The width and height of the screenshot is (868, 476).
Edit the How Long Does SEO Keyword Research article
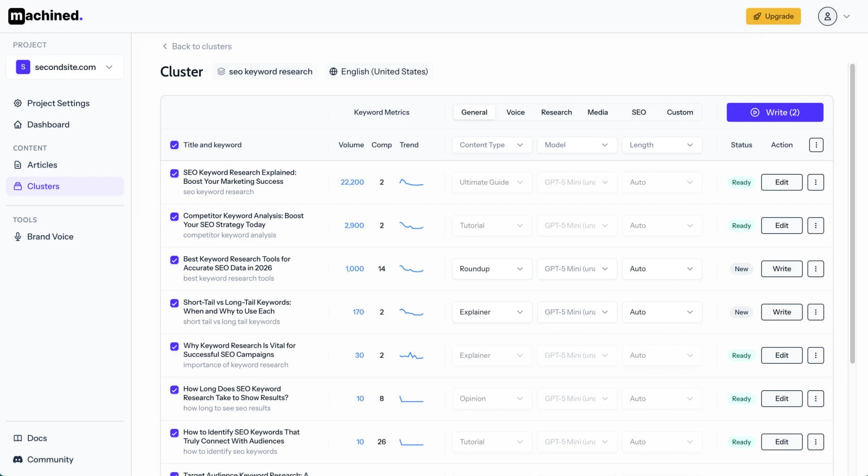click(x=782, y=399)
